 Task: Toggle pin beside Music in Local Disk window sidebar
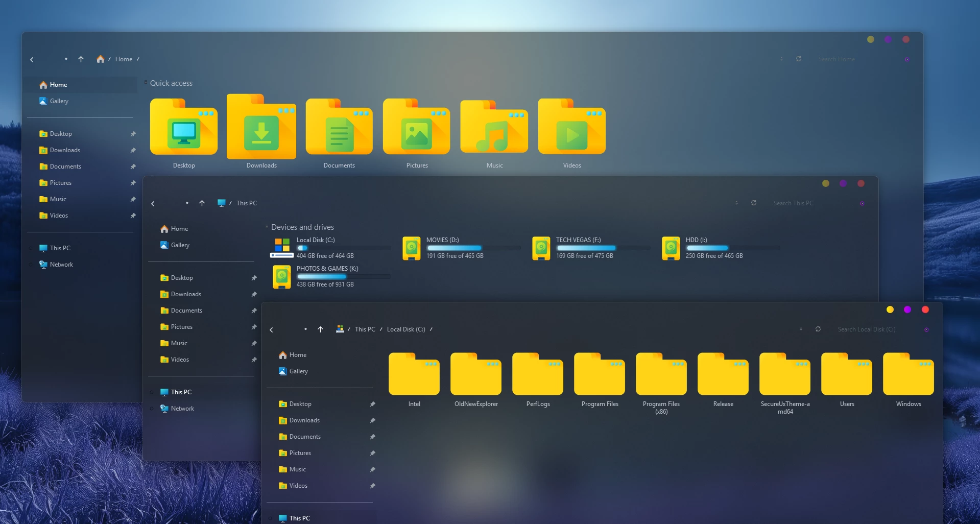point(372,469)
